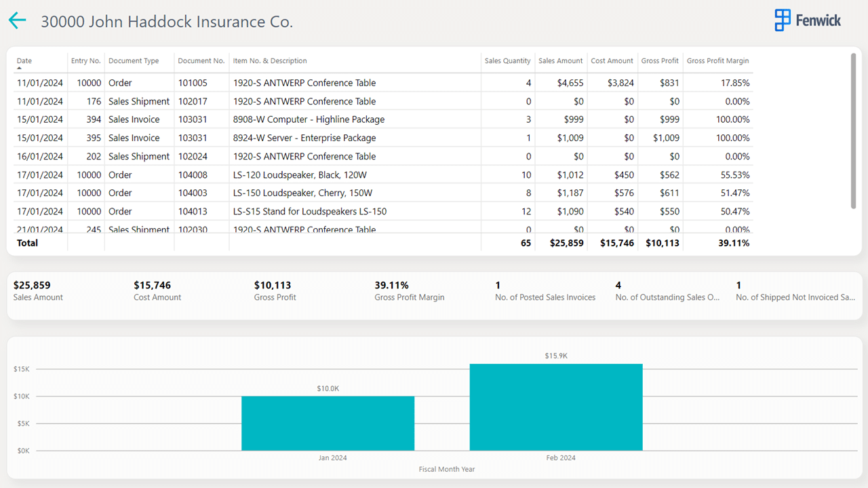Select the Feb 2024 bar
This screenshot has width=868, height=488.
point(555,407)
